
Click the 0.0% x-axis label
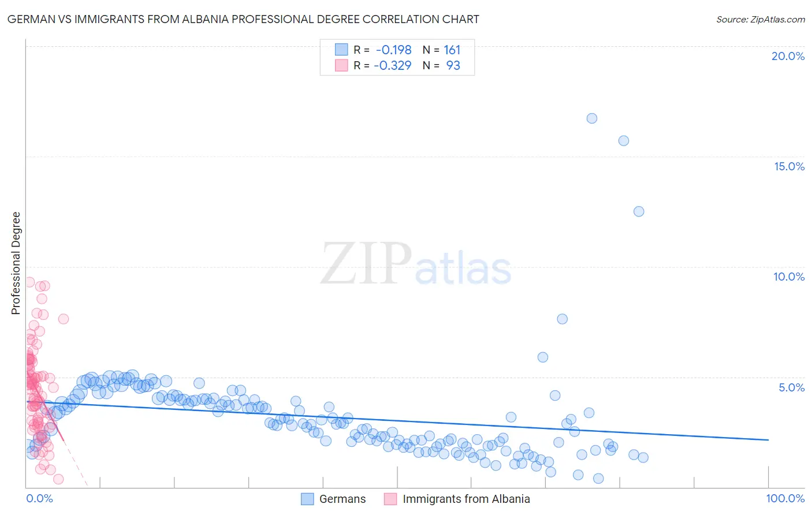click(39, 498)
